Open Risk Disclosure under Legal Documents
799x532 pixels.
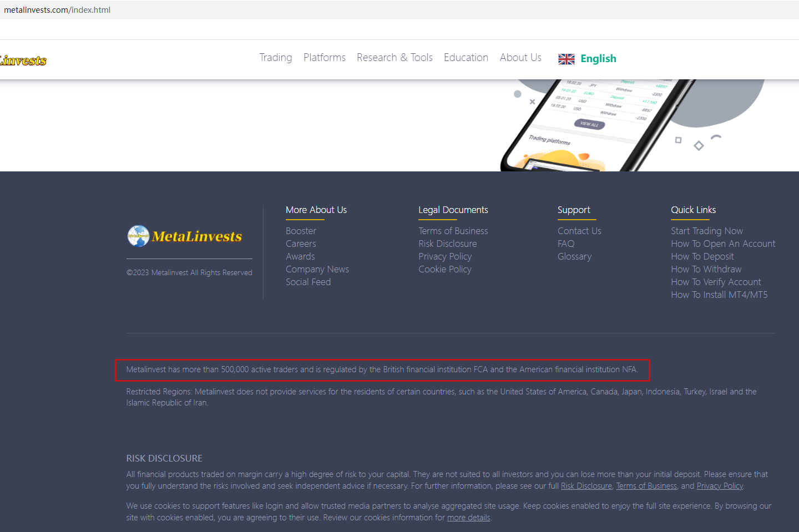(x=448, y=244)
